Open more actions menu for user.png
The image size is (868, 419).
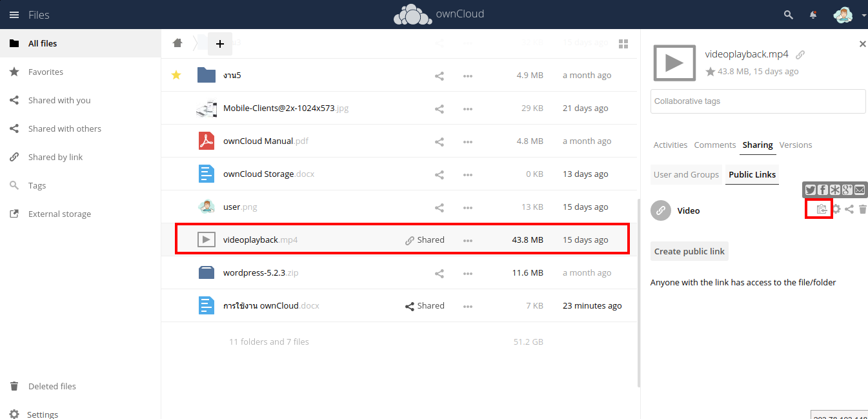click(468, 207)
